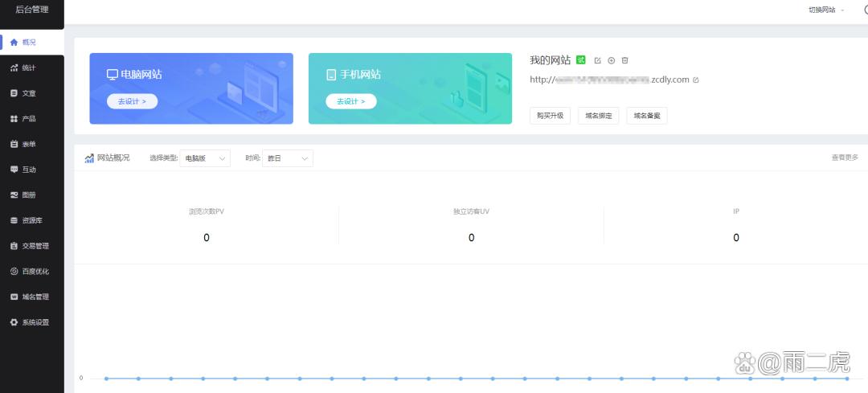Click the 购买升级 button

point(550,116)
